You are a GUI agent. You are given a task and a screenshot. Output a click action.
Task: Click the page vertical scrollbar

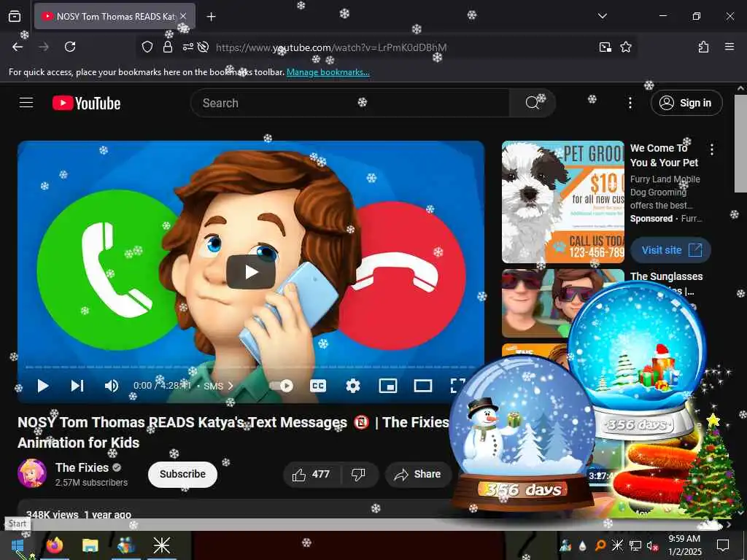click(x=741, y=143)
